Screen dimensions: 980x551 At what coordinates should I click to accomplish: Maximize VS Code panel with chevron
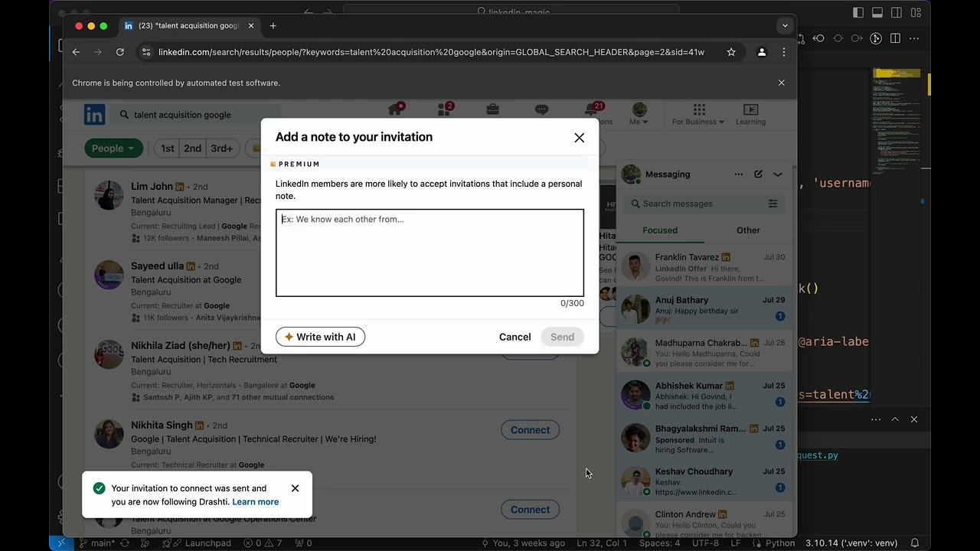click(894, 419)
